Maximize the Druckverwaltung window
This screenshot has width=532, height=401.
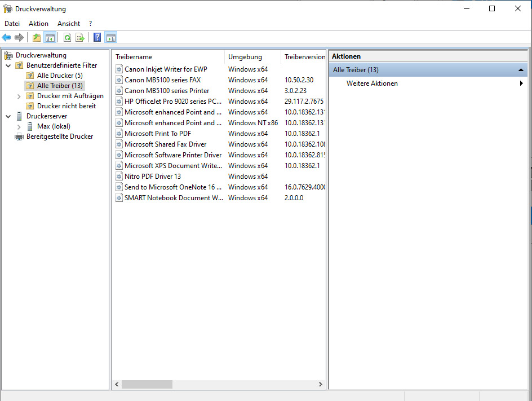click(492, 8)
